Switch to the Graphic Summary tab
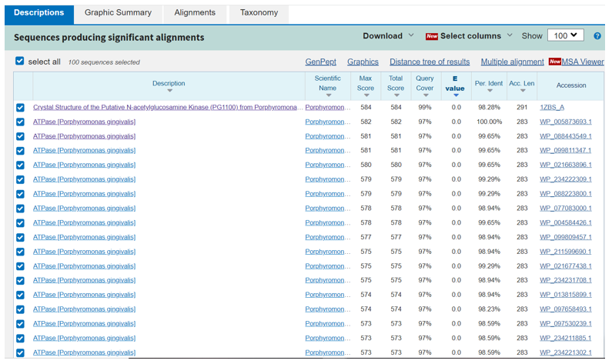Screen dimensions: 612x364 pyautogui.click(x=118, y=12)
